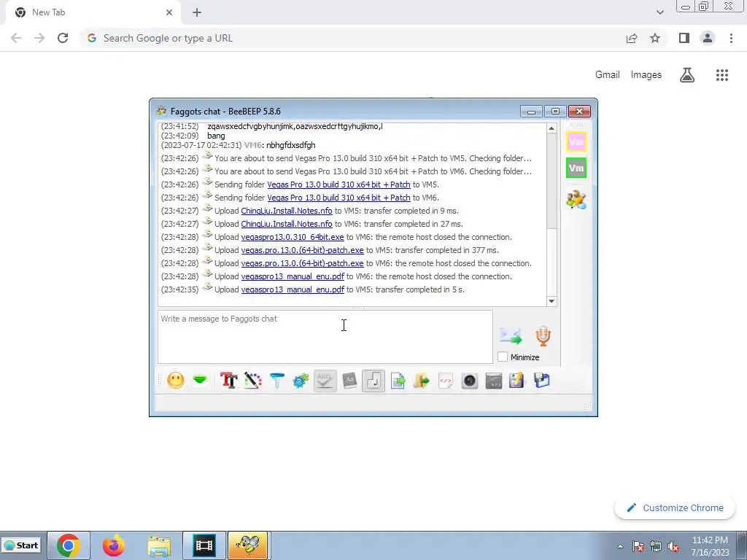This screenshot has height=560, width=747.
Task: Open Firefox from the taskbar
Action: (x=114, y=545)
